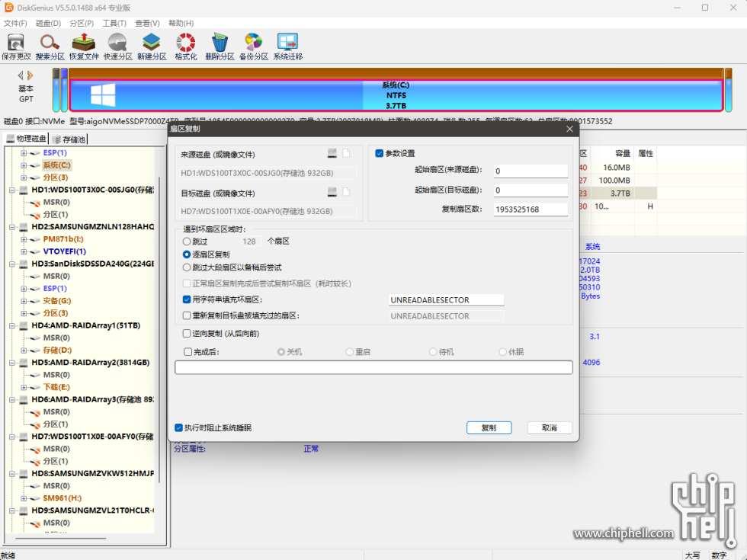Viewport: 747px width, 560px height.
Task: Choose target image file icon beside 目标磁盘
Action: [x=346, y=192]
